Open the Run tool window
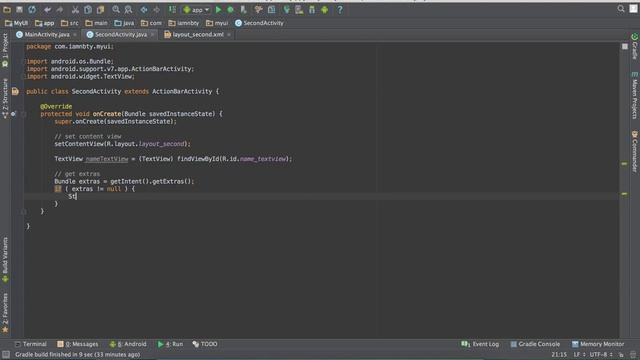The image size is (640, 360). click(170, 344)
